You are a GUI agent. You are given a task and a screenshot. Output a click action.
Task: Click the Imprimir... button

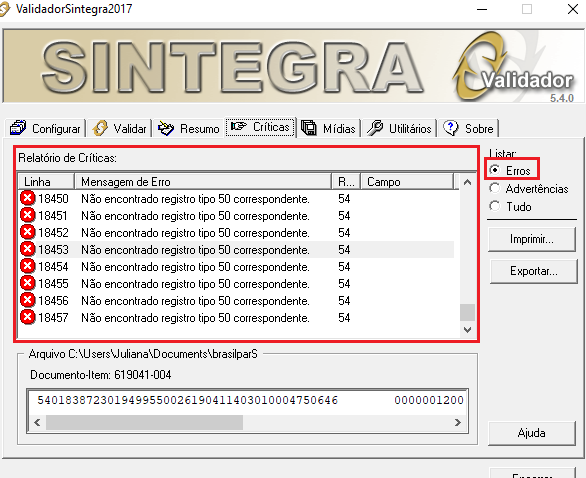tap(532, 239)
